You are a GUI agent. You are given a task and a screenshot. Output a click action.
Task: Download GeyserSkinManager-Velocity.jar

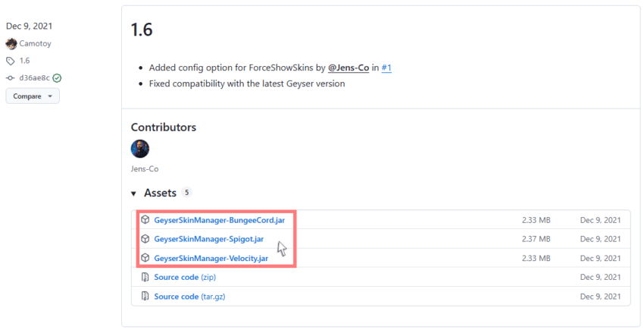point(211,258)
